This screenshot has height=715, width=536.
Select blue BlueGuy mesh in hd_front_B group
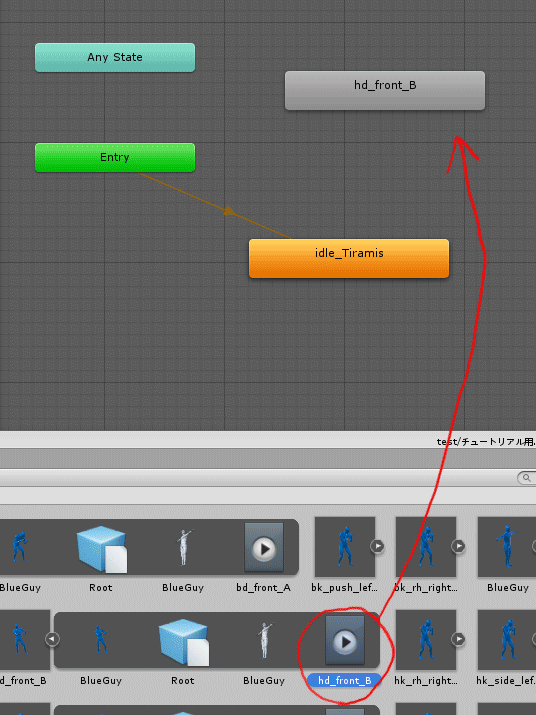click(101, 640)
